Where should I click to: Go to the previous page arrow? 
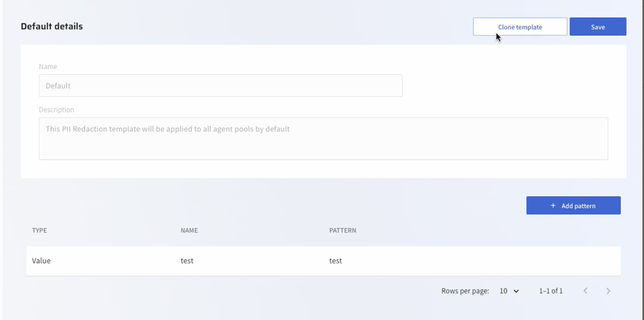(585, 291)
